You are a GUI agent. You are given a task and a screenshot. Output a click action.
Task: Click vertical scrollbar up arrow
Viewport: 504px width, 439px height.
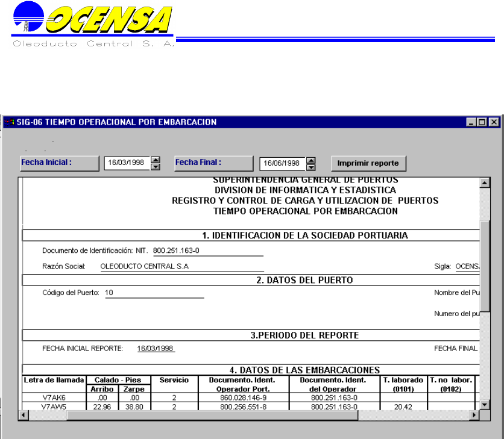[x=484, y=183]
